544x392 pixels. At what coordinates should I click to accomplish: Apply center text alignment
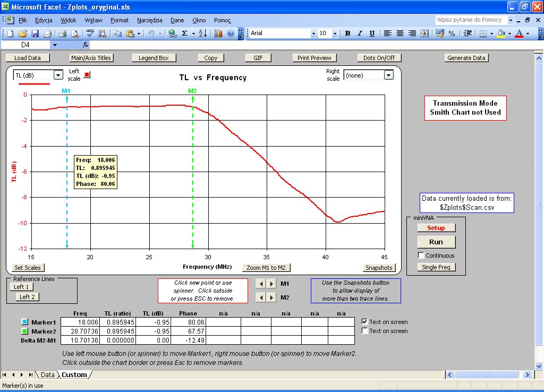pyautogui.click(x=400, y=33)
